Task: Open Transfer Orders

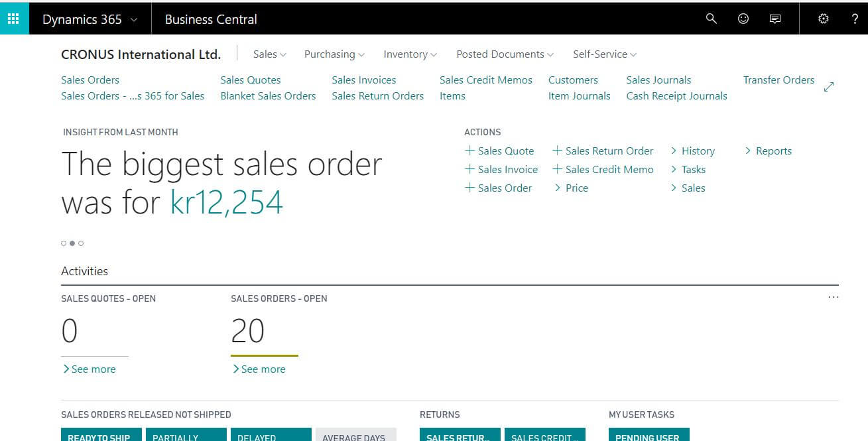Action: pos(778,80)
